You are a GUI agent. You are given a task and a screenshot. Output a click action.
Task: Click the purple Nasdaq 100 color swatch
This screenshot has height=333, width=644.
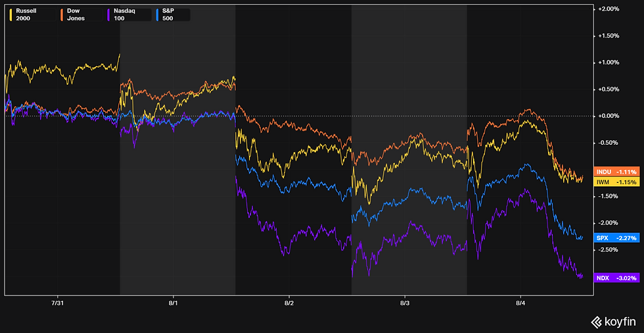point(108,14)
